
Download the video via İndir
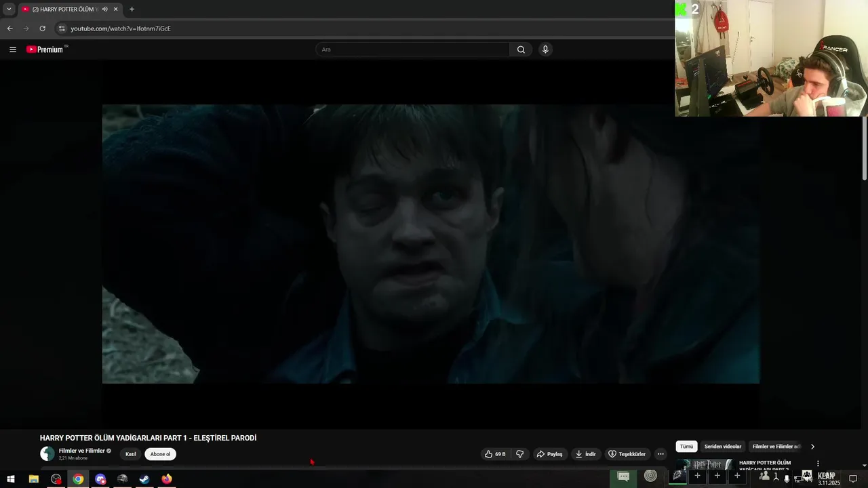[585, 454]
